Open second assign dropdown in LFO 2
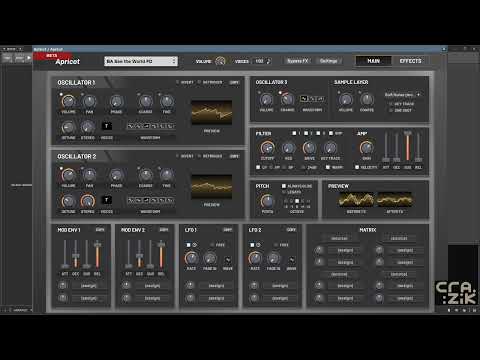 (x=280, y=298)
